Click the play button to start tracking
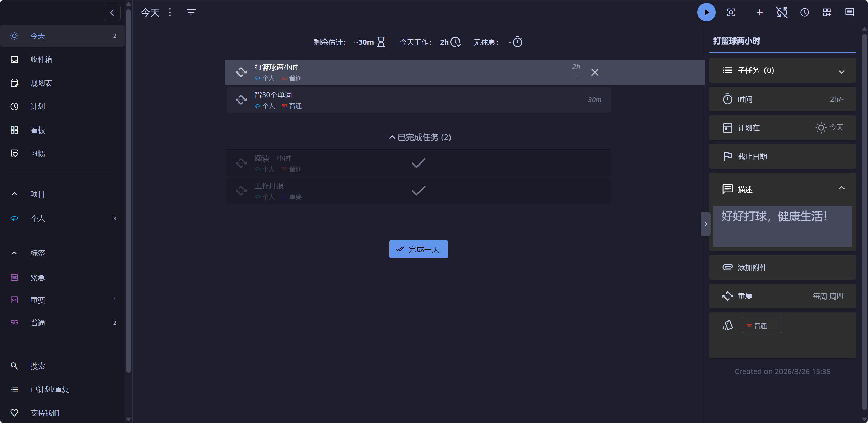Viewport: 868px width, 423px height. 706,13
